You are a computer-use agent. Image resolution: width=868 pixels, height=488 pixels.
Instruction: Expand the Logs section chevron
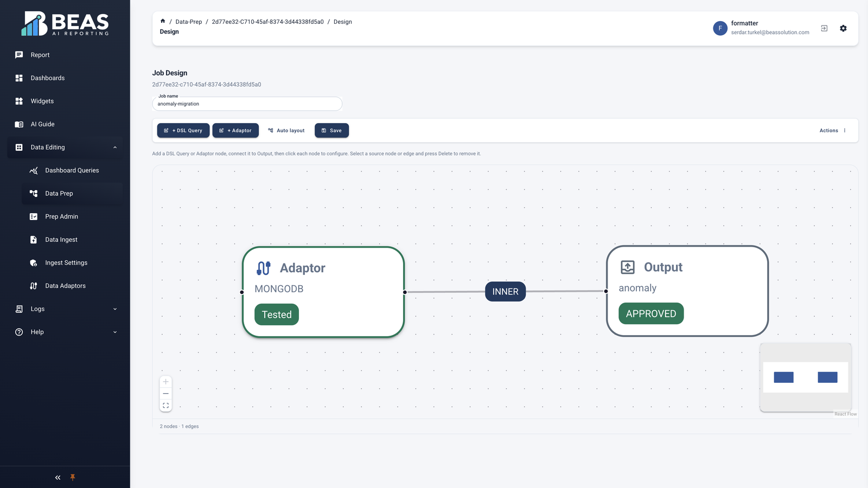[115, 309]
